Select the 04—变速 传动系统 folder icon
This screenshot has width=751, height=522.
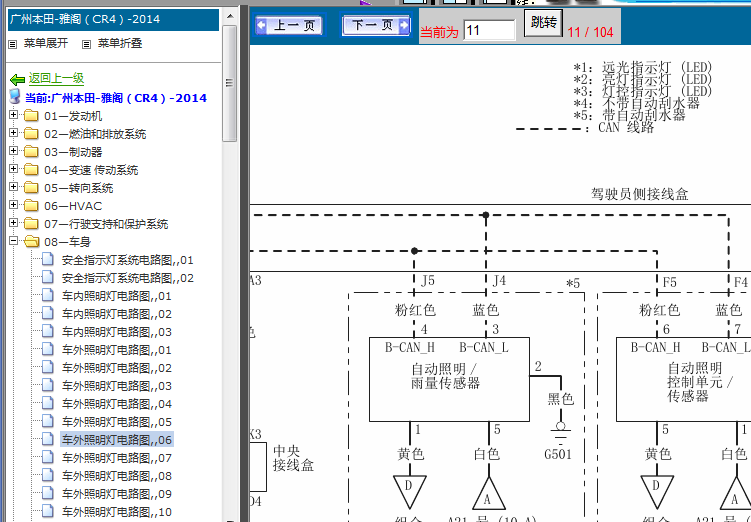(x=31, y=170)
